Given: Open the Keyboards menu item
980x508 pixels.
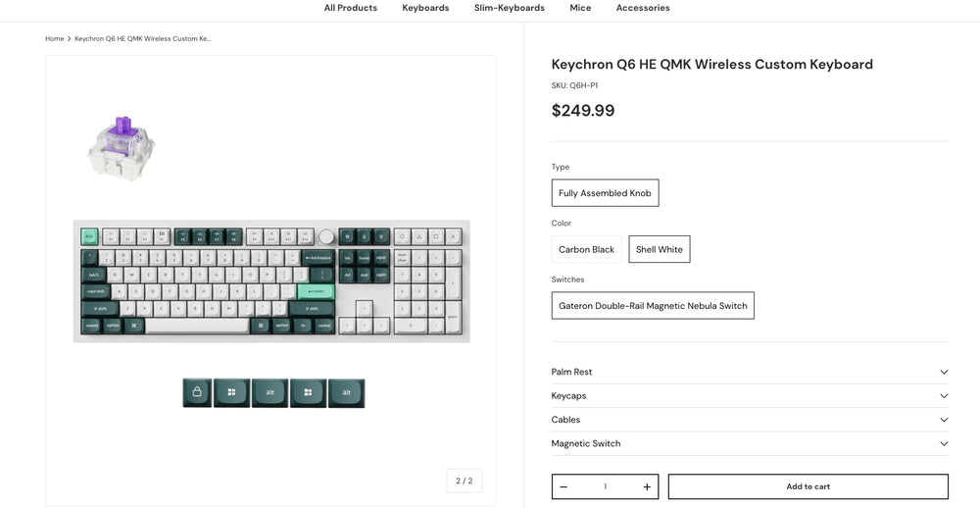Looking at the screenshot, I should pyautogui.click(x=425, y=8).
